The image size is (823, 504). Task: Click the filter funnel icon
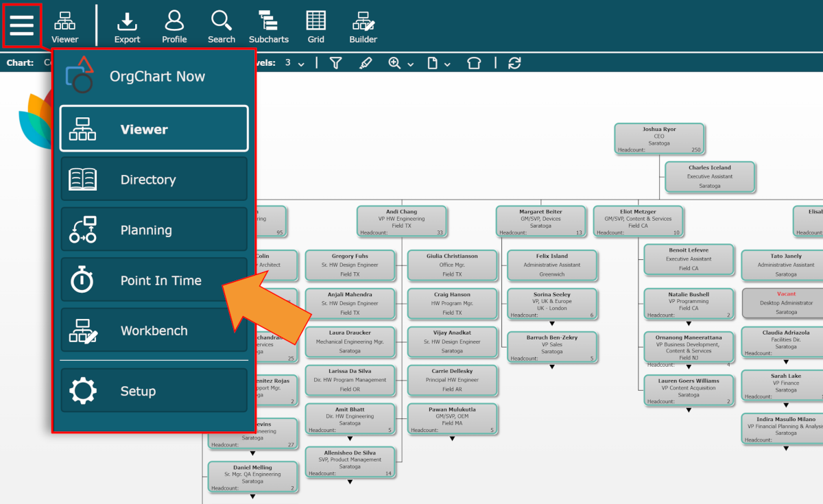[x=335, y=63]
